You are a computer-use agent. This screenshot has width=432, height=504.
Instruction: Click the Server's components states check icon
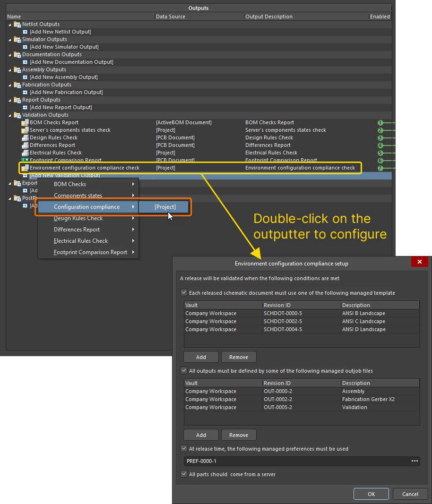(x=25, y=130)
